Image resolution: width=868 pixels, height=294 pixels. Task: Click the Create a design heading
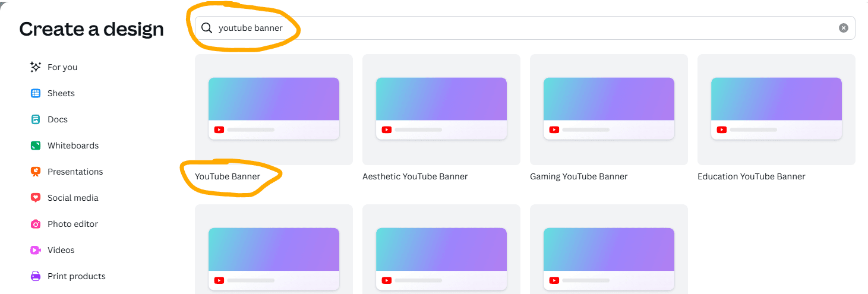tap(91, 29)
